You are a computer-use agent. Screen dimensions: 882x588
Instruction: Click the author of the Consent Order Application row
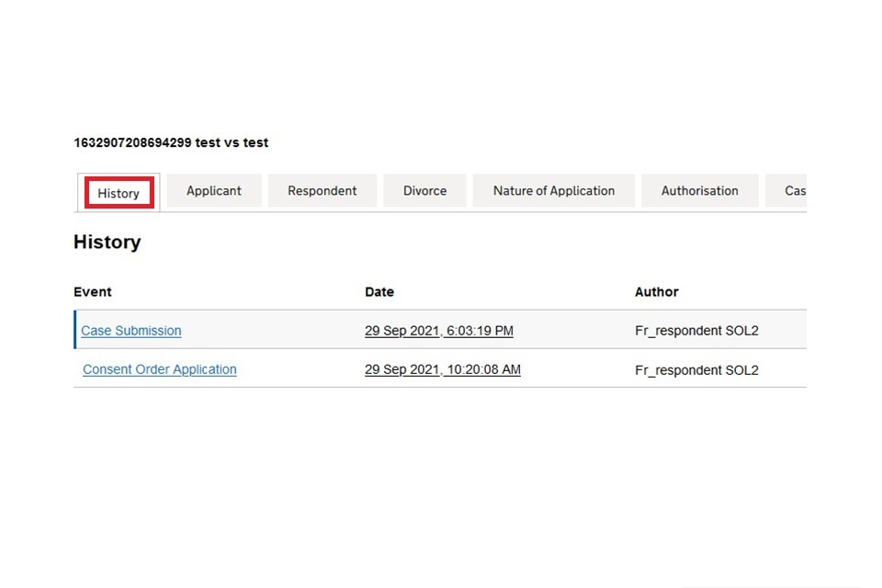click(x=696, y=370)
